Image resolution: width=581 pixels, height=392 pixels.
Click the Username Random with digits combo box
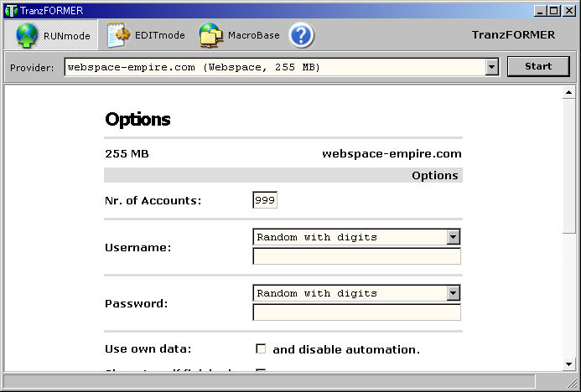coord(356,237)
